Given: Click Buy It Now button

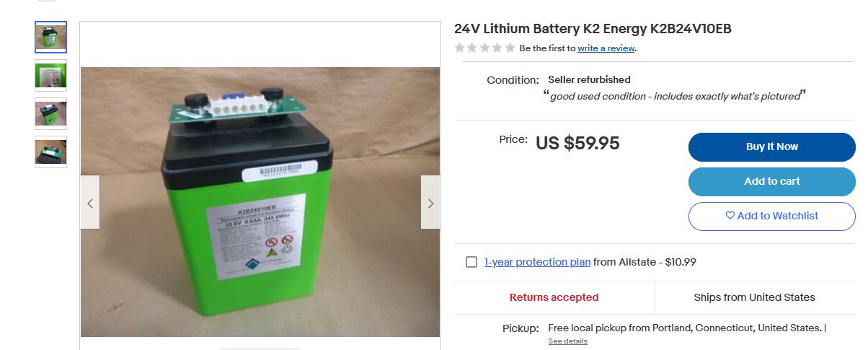Looking at the screenshot, I should pos(771,146).
